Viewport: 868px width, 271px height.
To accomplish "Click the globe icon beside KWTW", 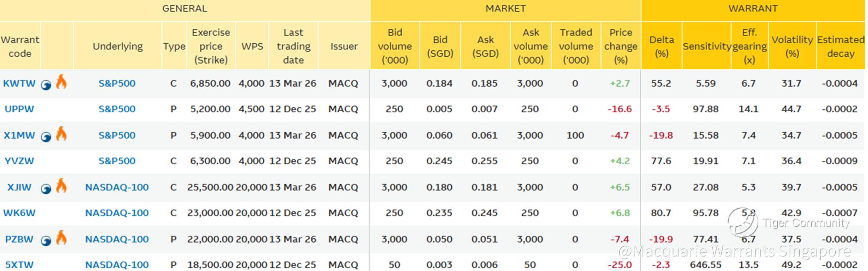I will click(46, 85).
